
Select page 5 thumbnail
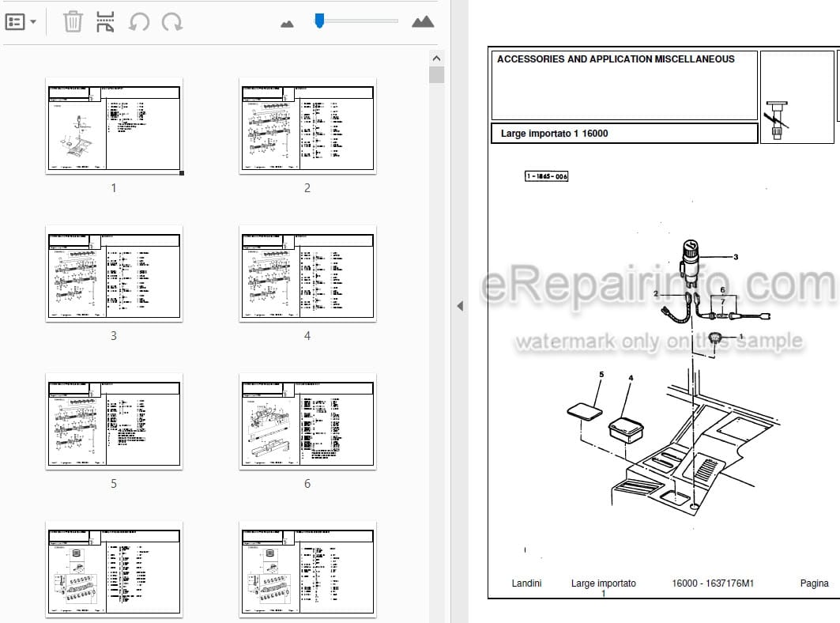(114, 421)
